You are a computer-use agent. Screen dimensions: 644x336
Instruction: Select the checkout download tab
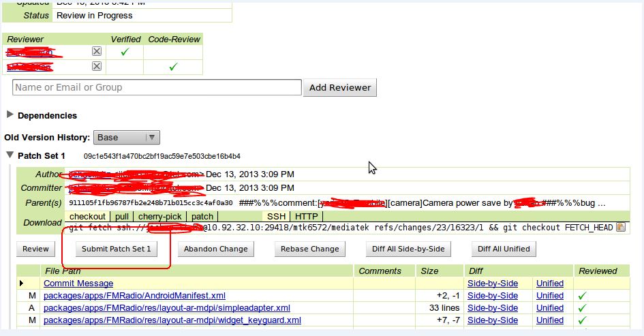[x=87, y=216]
